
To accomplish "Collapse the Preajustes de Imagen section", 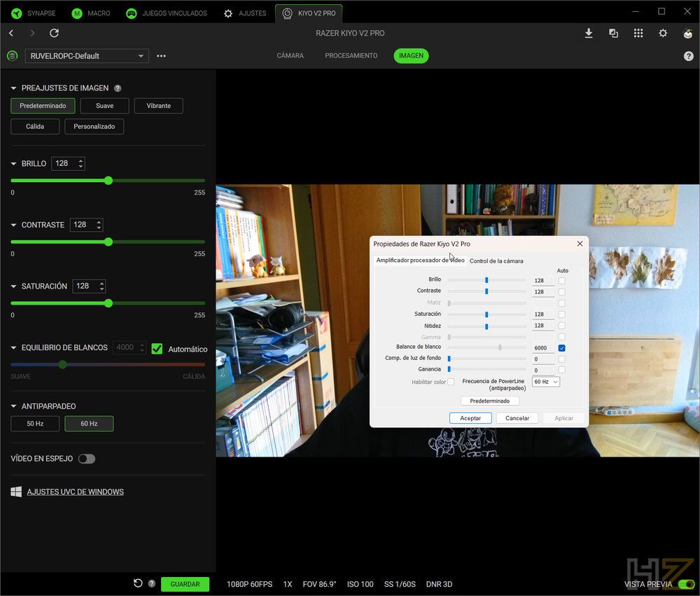I will coord(13,88).
